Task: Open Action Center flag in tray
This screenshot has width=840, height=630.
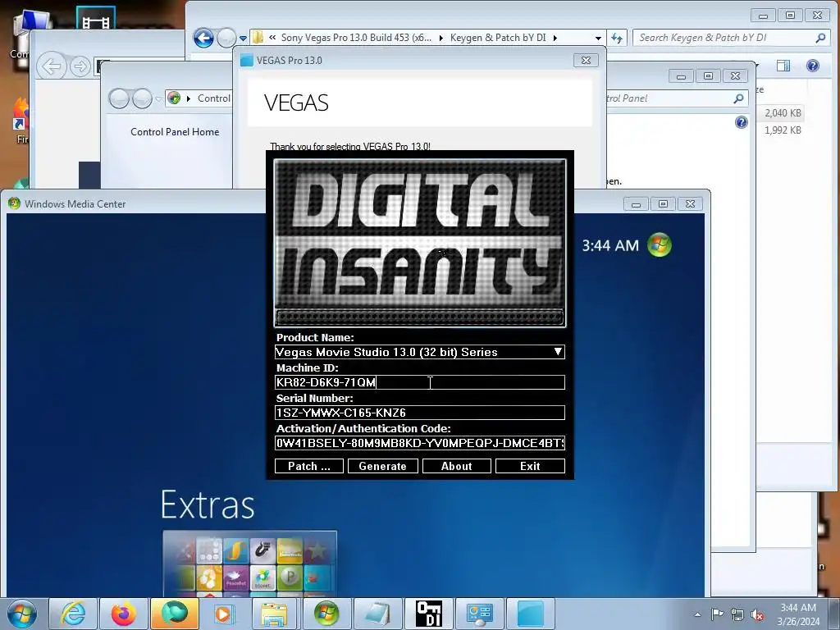Action: [717, 614]
